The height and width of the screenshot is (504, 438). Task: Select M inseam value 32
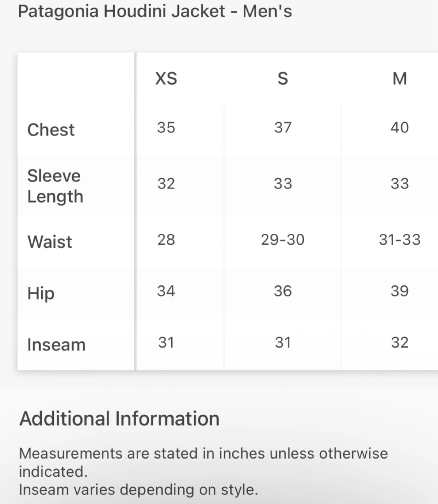tap(400, 342)
